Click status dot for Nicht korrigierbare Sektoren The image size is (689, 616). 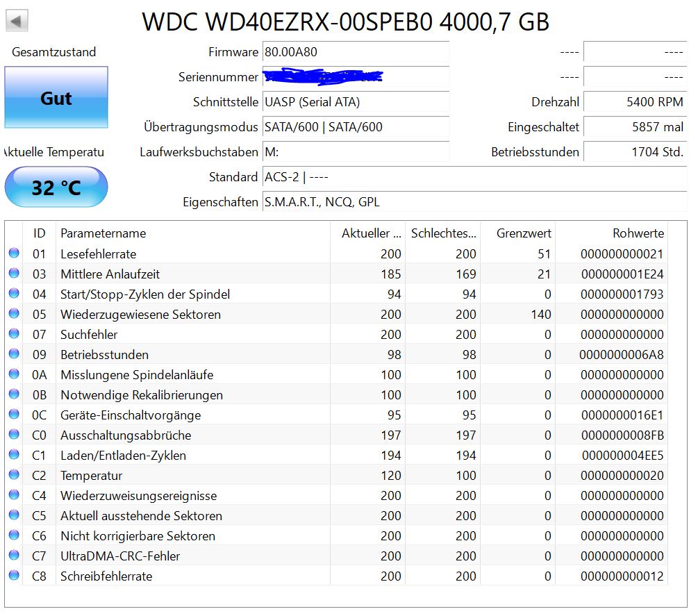coord(14,535)
